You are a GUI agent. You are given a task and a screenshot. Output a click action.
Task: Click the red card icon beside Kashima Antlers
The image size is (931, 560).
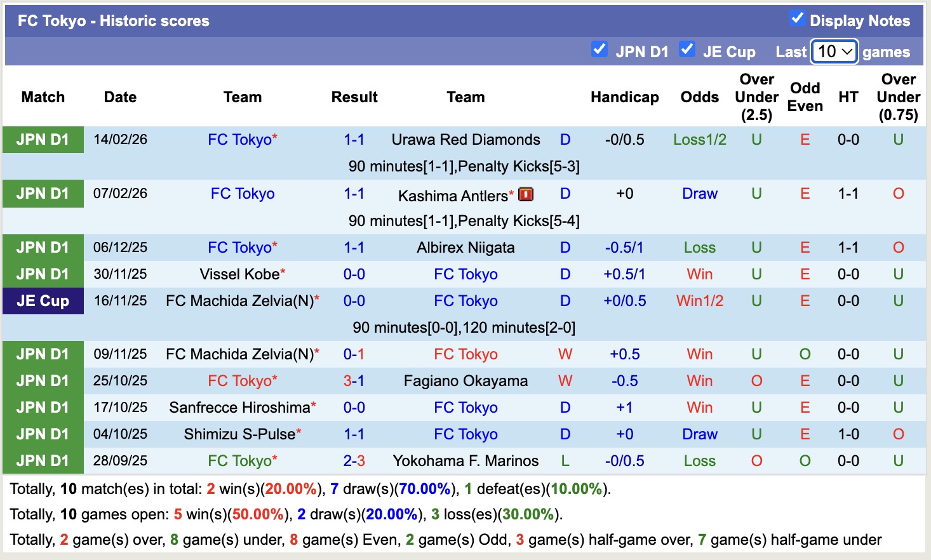pyautogui.click(x=527, y=194)
